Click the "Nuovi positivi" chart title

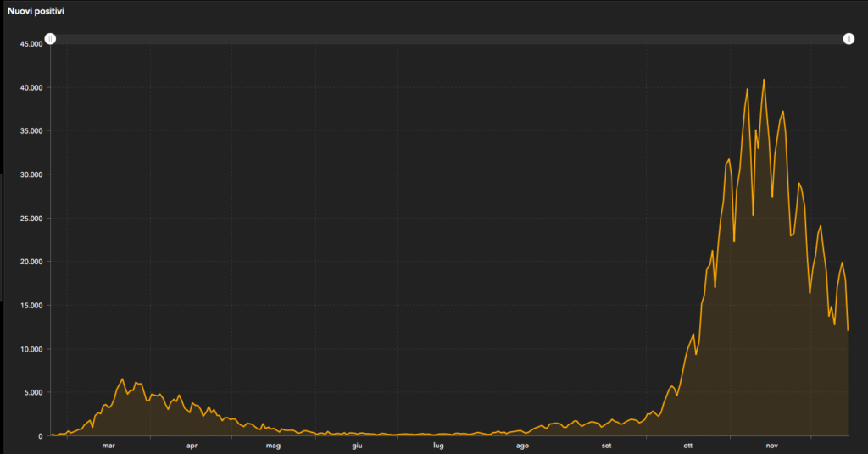(35, 11)
